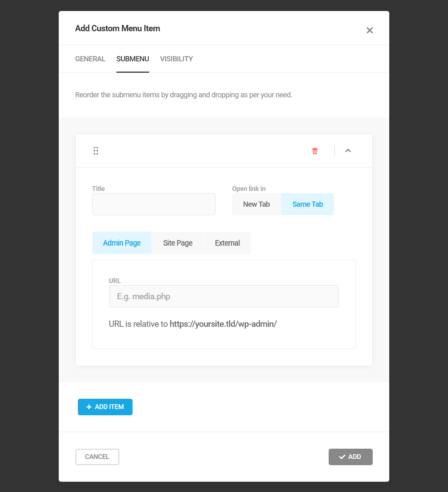Click the wp-admin URL reference text
448x492 pixels.
pos(223,324)
